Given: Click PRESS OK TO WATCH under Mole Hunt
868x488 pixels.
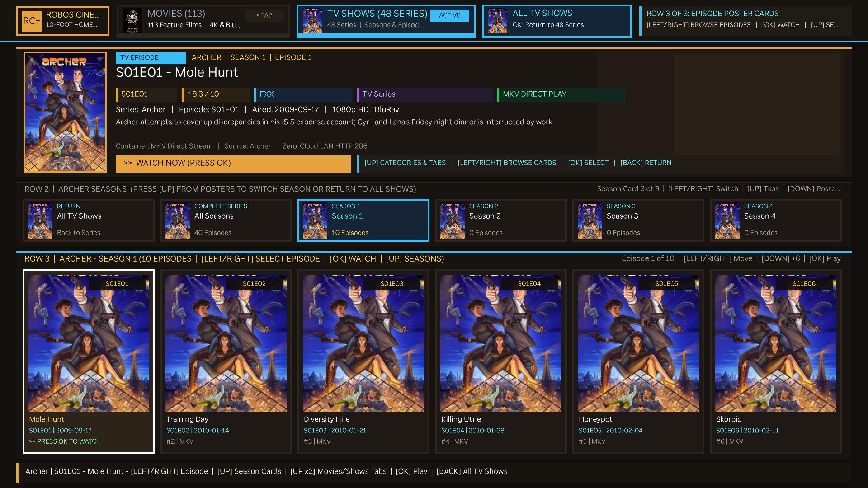Looking at the screenshot, I should tap(65, 441).
